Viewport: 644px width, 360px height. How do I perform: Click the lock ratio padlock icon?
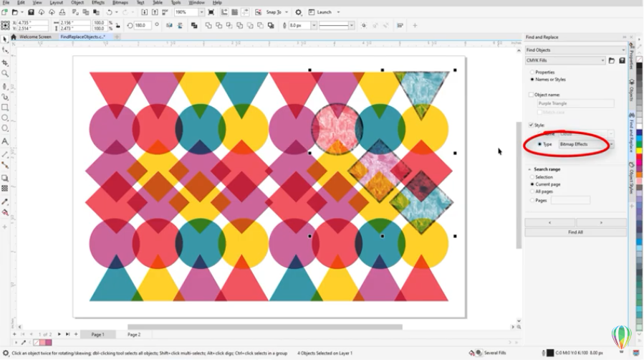[117, 26]
